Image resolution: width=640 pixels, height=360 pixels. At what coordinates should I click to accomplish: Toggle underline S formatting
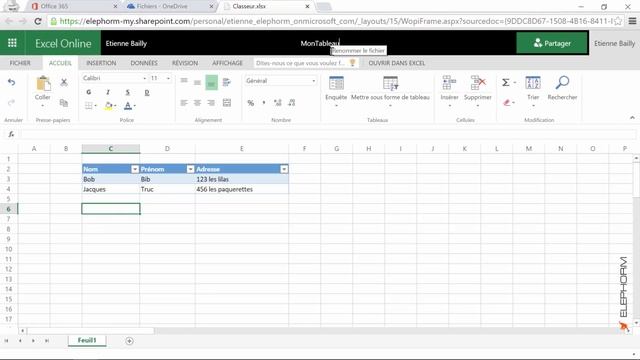point(127,92)
